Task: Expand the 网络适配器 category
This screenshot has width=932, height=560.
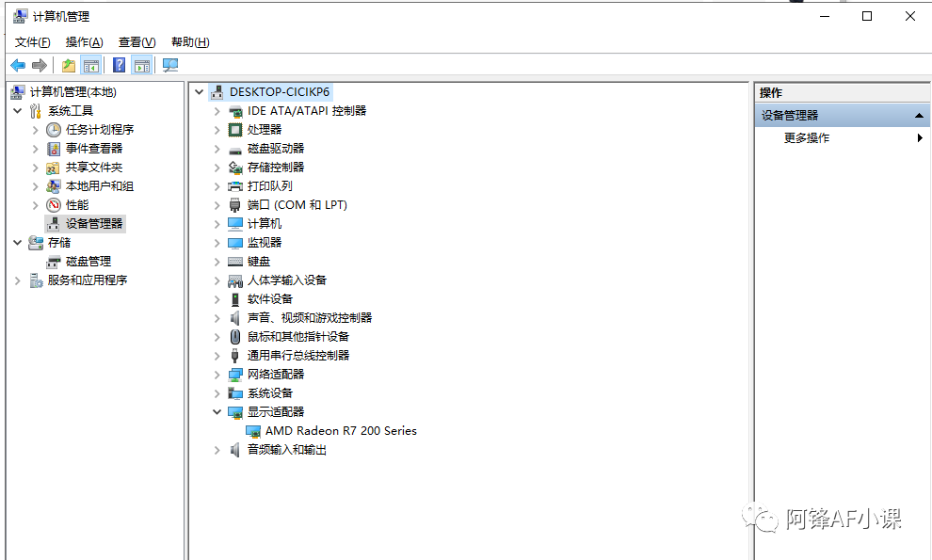Action: 217,374
